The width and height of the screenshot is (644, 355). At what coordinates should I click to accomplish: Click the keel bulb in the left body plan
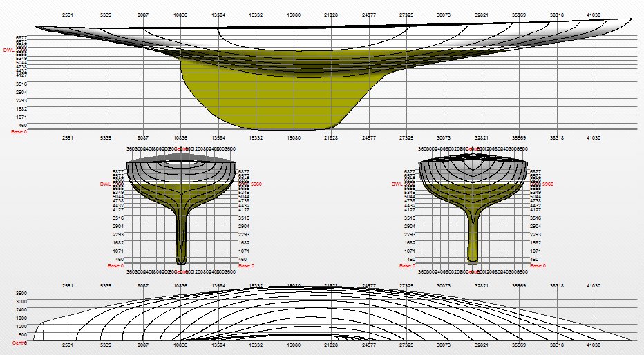tap(181, 257)
